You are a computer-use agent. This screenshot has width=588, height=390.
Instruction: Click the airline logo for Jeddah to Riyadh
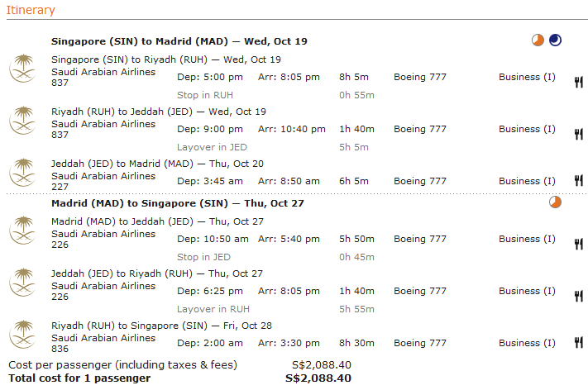coord(22,283)
